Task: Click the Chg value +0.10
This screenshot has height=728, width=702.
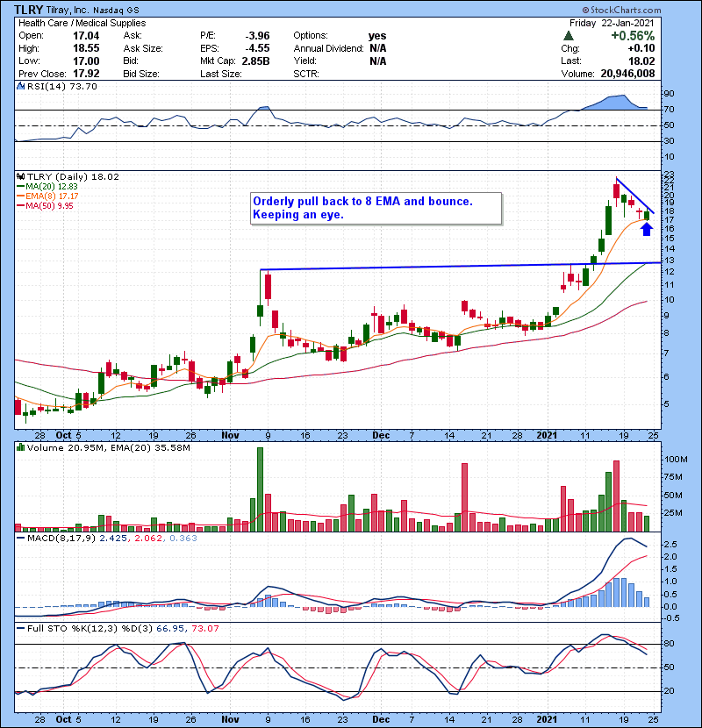Action: coord(641,48)
